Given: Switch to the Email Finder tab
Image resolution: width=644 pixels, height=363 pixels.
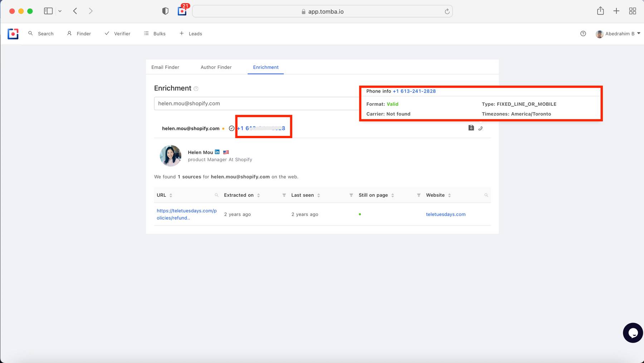Looking at the screenshot, I should (165, 67).
